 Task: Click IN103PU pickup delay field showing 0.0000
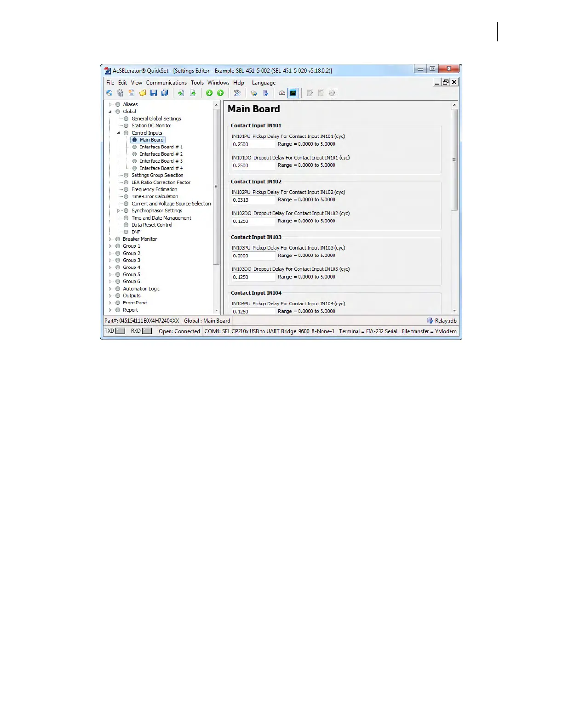click(253, 256)
